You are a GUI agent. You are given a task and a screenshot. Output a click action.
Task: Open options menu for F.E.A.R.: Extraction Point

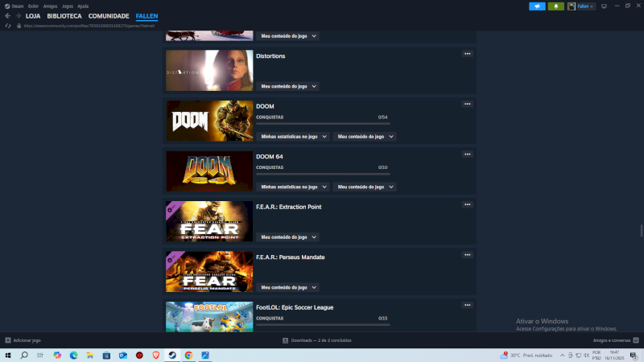tap(468, 204)
